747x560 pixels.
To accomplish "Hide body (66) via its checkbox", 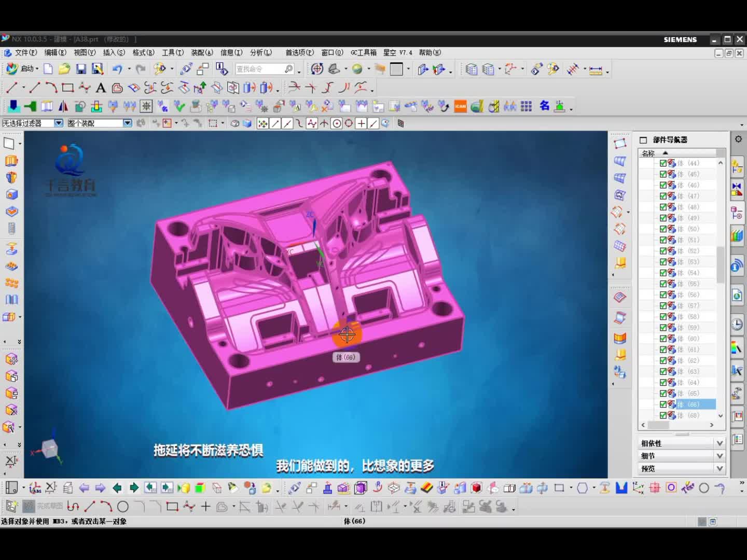I will 663,404.
